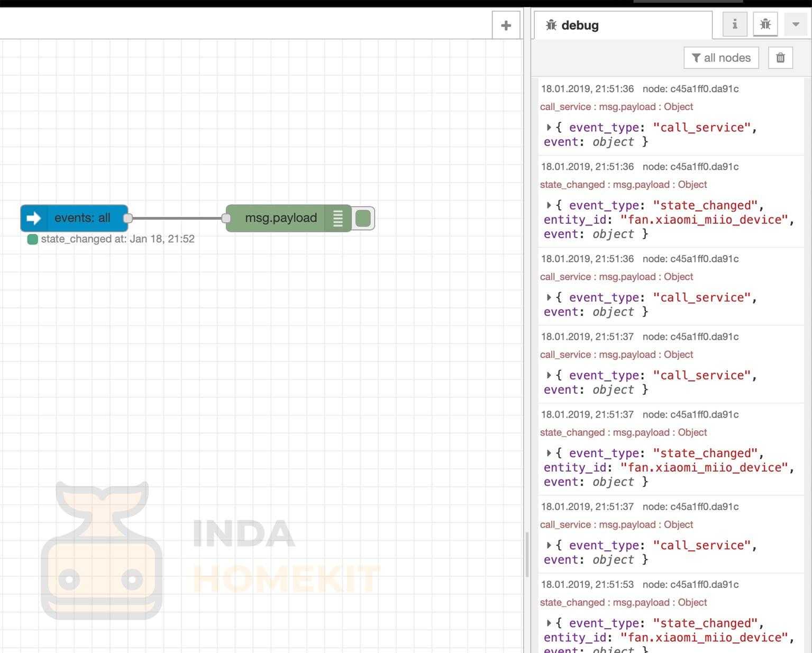Open the debug bug icon sidebar tab
Screen dimensions: 812x653
(765, 24)
